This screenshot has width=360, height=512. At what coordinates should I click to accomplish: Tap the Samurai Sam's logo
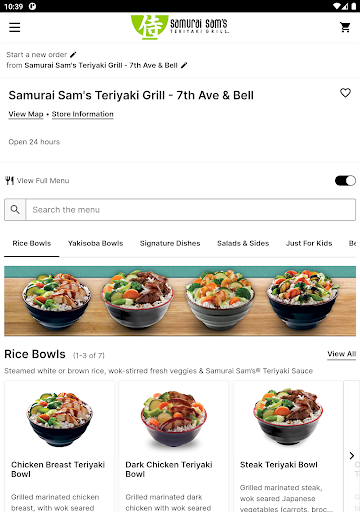(x=180, y=27)
